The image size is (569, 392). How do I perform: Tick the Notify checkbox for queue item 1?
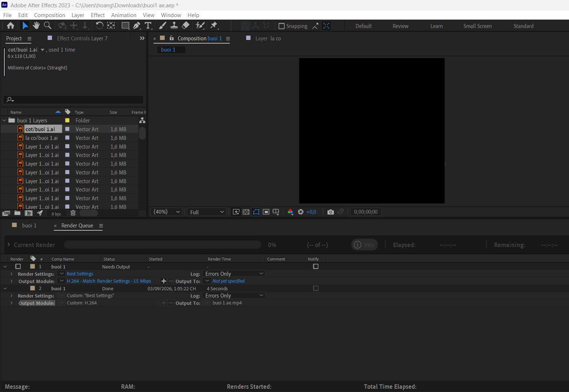coord(316,266)
